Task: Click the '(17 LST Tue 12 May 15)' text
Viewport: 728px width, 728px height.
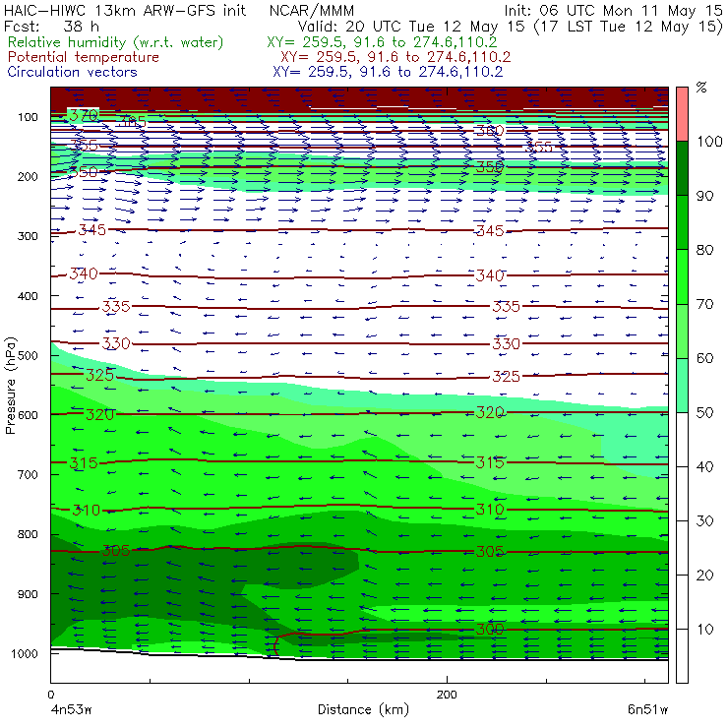Action: [x=629, y=27]
